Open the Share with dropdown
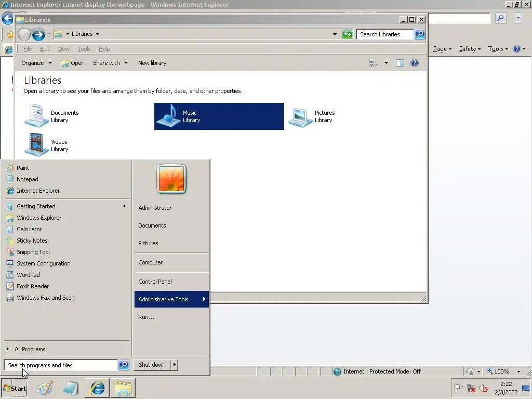532x399 pixels. pos(110,63)
